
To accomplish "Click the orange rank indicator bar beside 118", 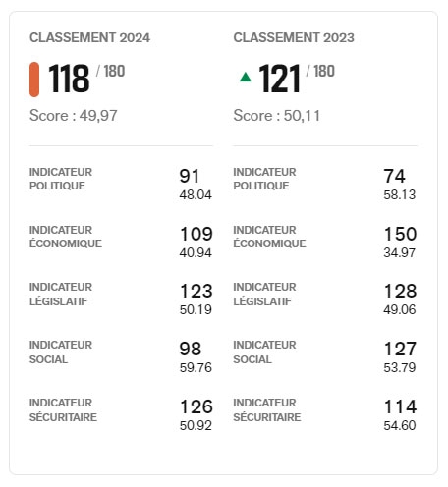I will tap(34, 80).
